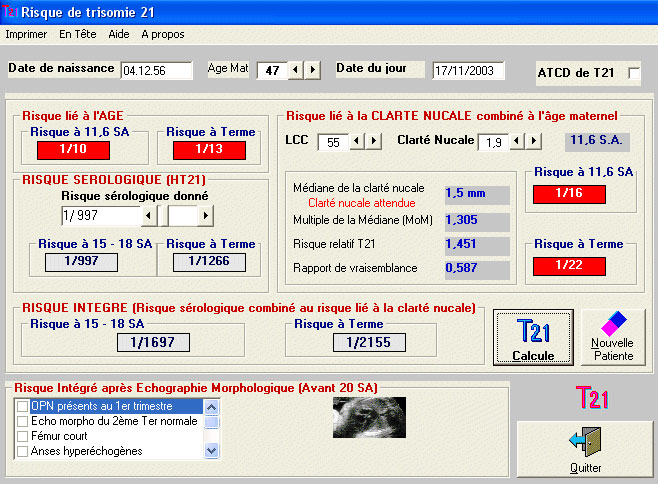
Task: Click left arrow of serological risk scrollbar
Action: click(x=149, y=215)
